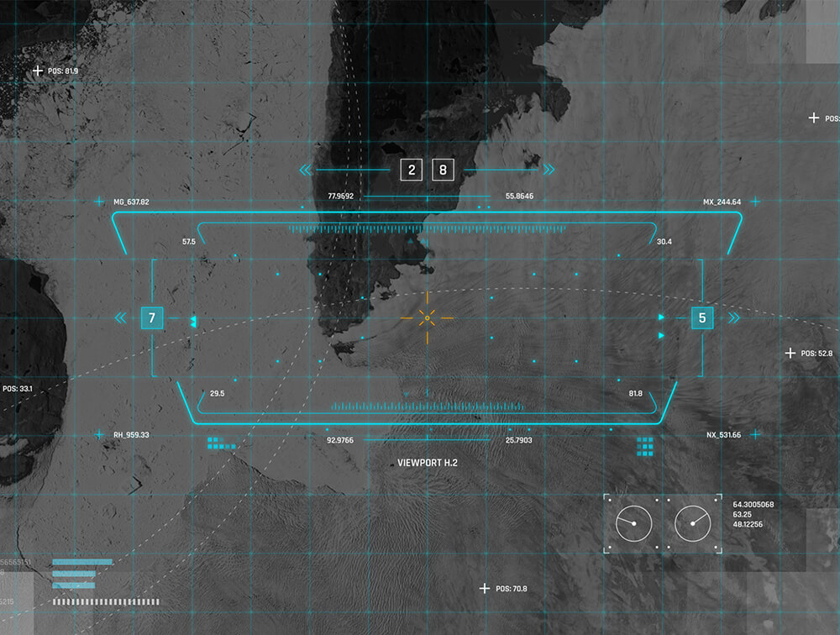Click the dot grid icon near NX_531.66
840x635 pixels.
tap(644, 446)
